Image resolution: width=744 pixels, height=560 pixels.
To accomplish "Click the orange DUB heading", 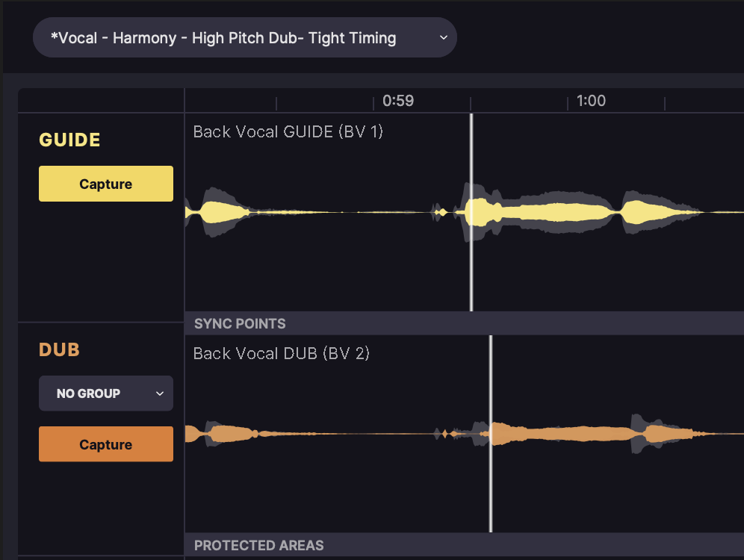I will click(x=59, y=350).
